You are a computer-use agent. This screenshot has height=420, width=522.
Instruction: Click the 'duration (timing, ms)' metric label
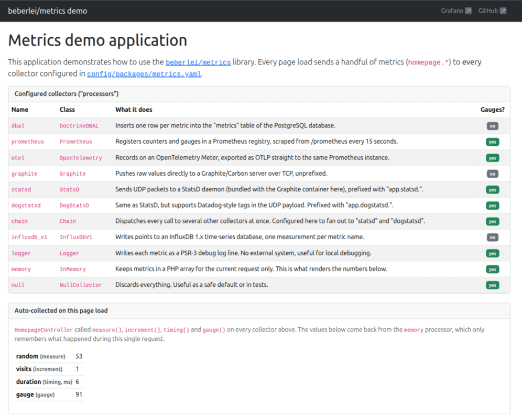(44, 382)
